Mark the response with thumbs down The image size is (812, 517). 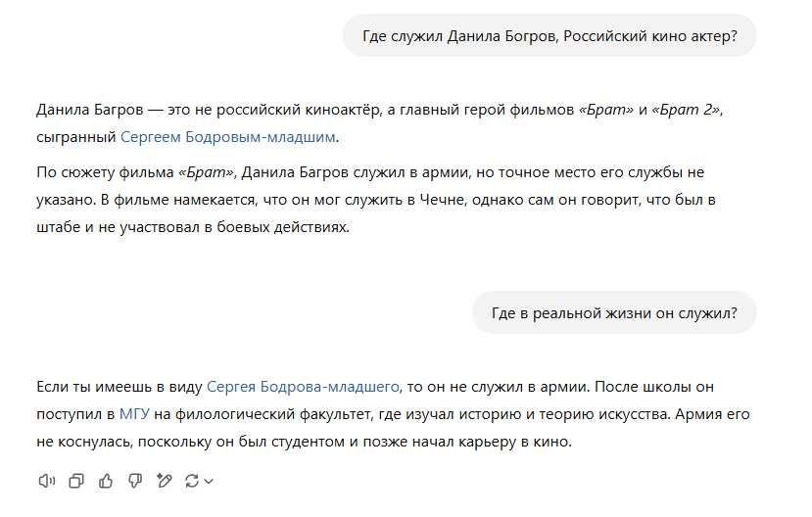[135, 482]
